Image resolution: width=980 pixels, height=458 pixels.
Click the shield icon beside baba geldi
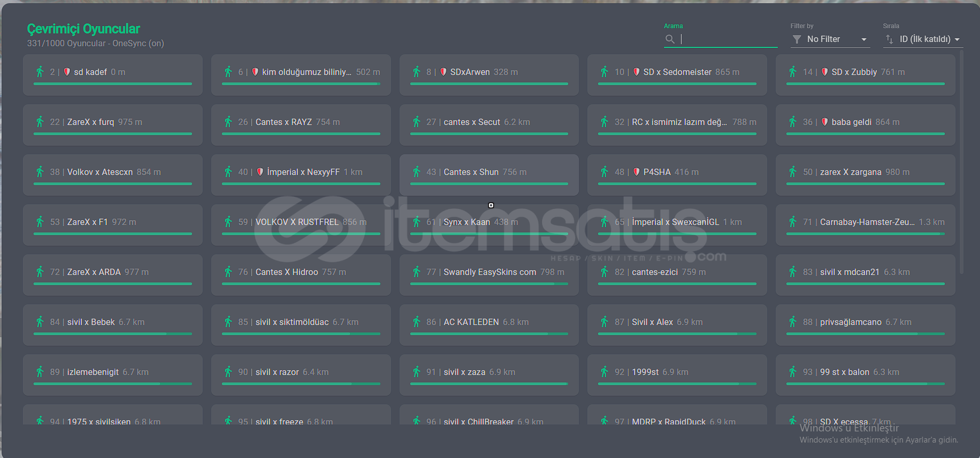coord(824,122)
